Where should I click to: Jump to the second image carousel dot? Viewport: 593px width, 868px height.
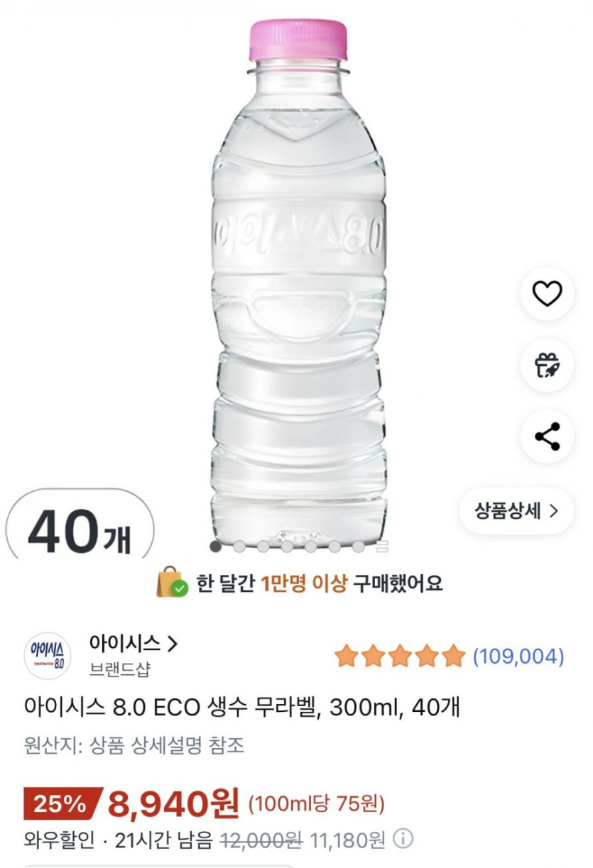pos(239,546)
